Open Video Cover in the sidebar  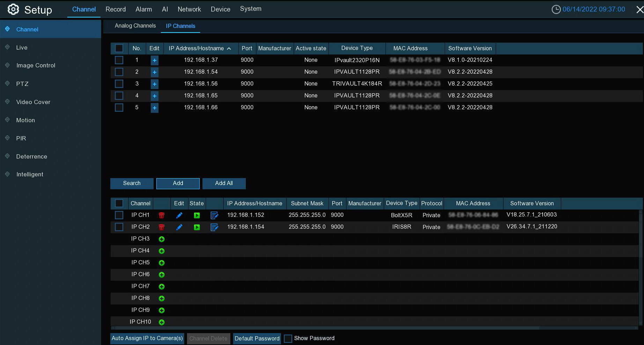[51, 102]
